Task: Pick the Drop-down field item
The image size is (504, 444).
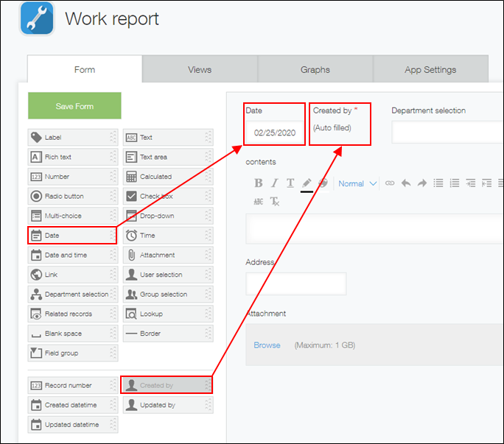Action: (x=168, y=216)
